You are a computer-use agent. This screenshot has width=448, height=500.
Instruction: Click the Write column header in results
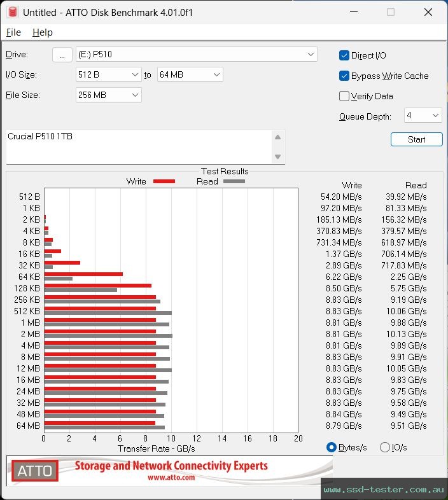click(352, 185)
